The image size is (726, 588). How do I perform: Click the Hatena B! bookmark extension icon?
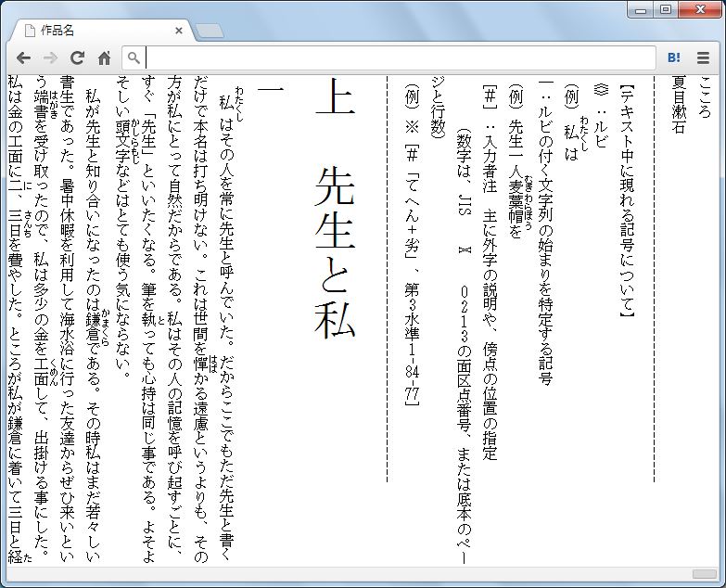click(674, 58)
